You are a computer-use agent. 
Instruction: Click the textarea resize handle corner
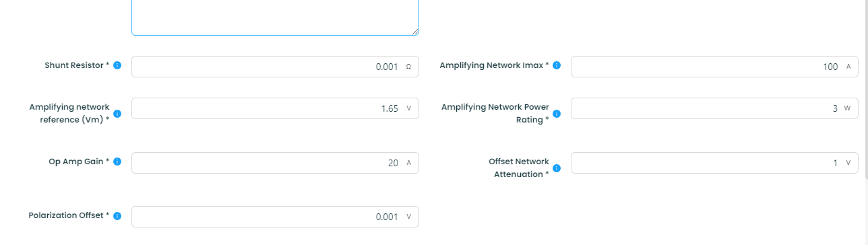click(415, 31)
